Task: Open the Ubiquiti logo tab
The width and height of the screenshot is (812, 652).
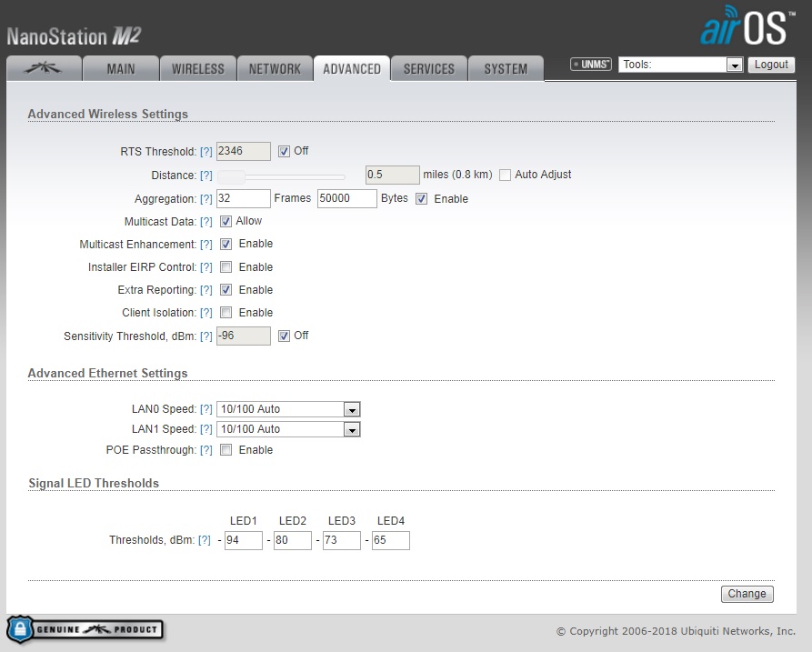Action: (44, 68)
